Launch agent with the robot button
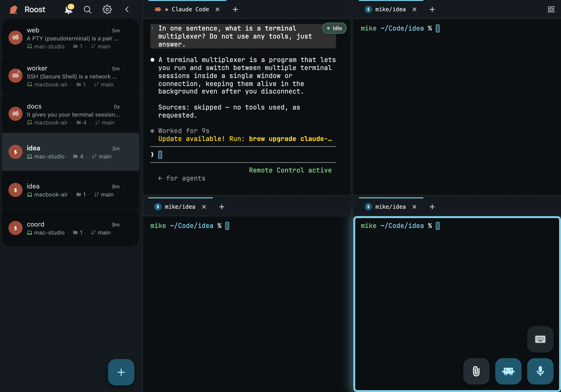 click(x=508, y=371)
